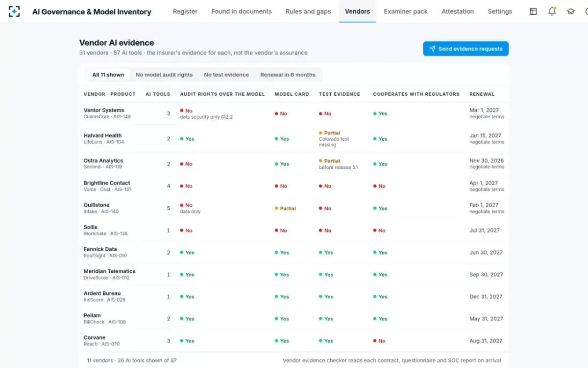Viewport: 588px width, 368px height.
Task: Open the Ostra Analytics vendor row
Action: [x=294, y=164]
